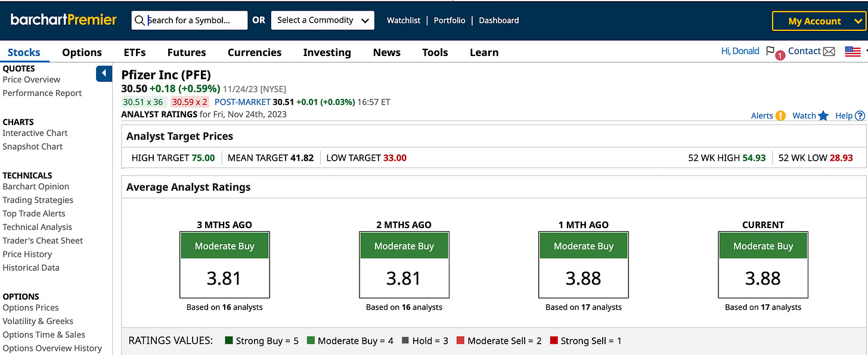Image resolution: width=868 pixels, height=355 pixels.
Task: Click the Barchart Premier logo
Action: (63, 20)
